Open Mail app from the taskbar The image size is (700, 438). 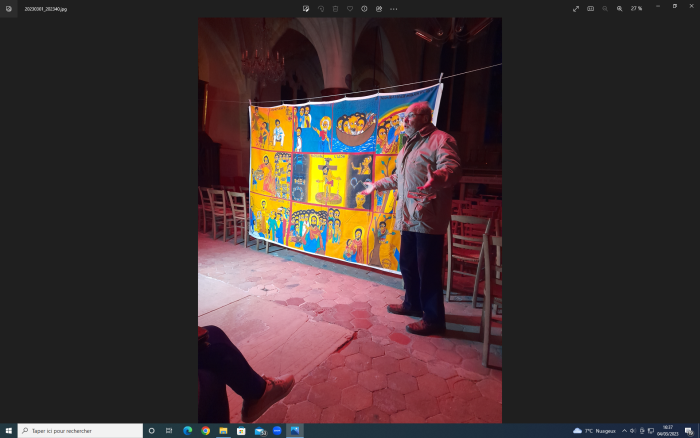coord(260,431)
